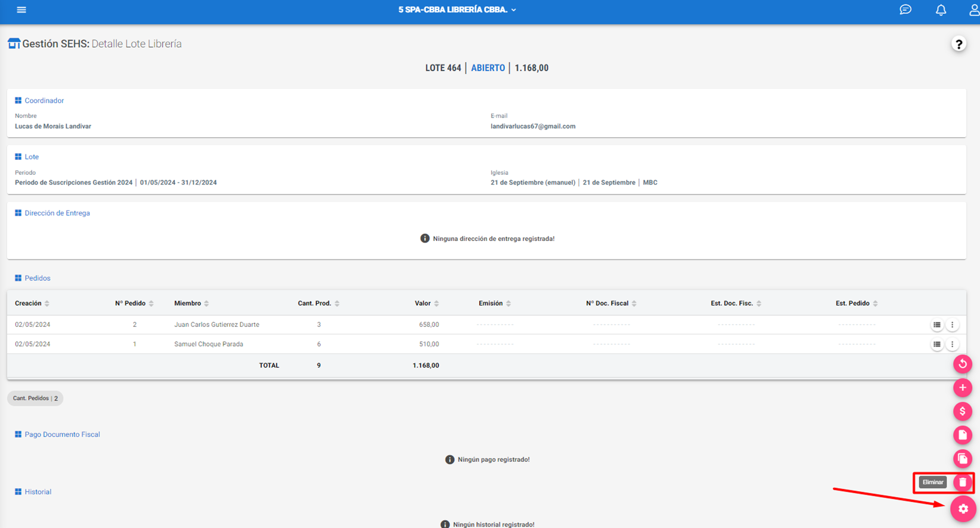The height and width of the screenshot is (528, 980).
Task: Click the ABIERTO status label
Action: click(x=488, y=68)
